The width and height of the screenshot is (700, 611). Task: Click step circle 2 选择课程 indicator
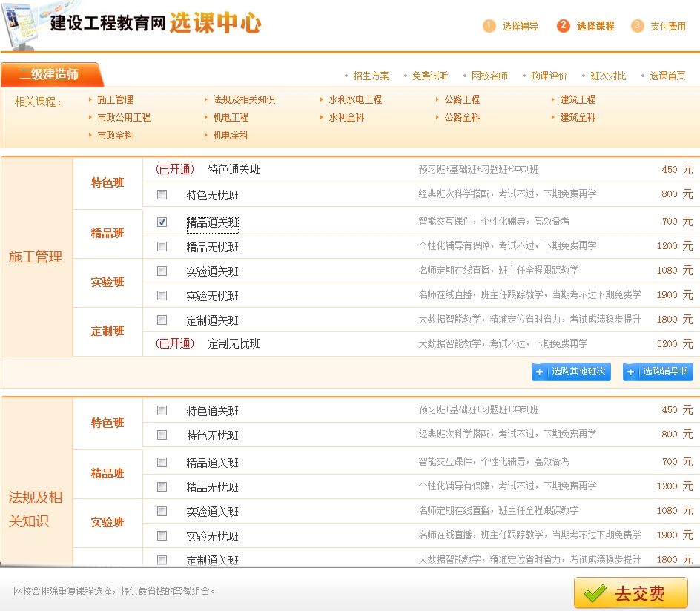(x=564, y=24)
